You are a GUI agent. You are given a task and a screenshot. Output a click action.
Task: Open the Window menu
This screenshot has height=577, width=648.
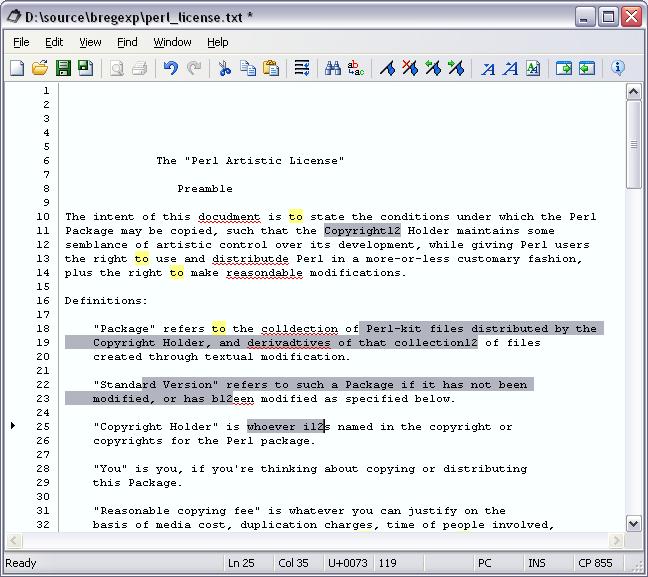point(172,42)
